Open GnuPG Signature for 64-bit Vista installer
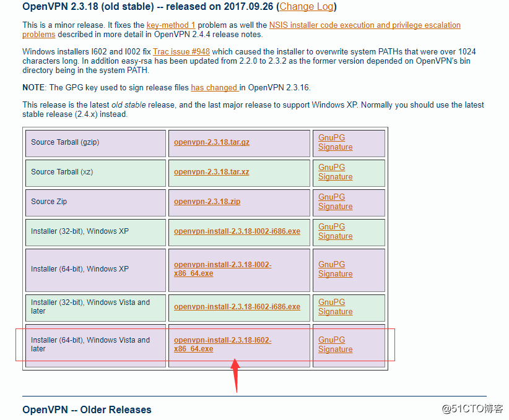This screenshot has height=420, width=509. (x=336, y=345)
